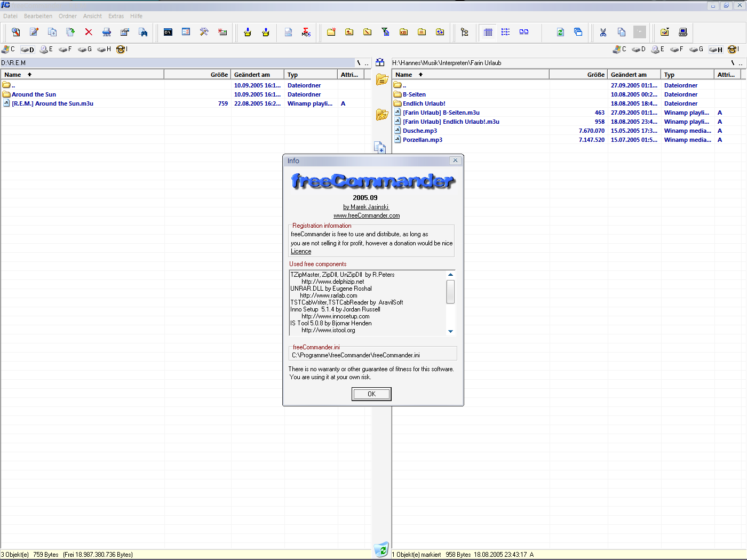The image size is (747, 560).
Task: Open the hammer and wrench tools icon
Action: coord(204,32)
